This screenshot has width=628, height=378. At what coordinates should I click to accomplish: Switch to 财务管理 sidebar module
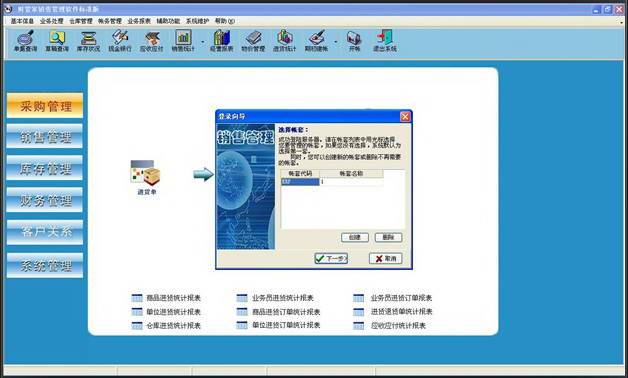coord(45,200)
